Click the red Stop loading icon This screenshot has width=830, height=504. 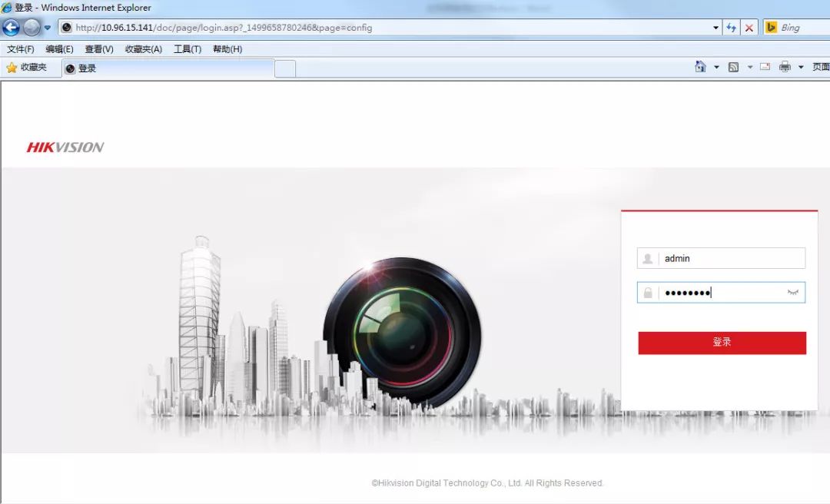point(749,28)
